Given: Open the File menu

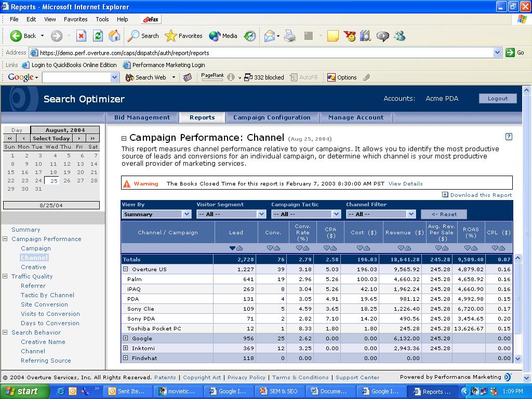Looking at the screenshot, I should [14, 19].
